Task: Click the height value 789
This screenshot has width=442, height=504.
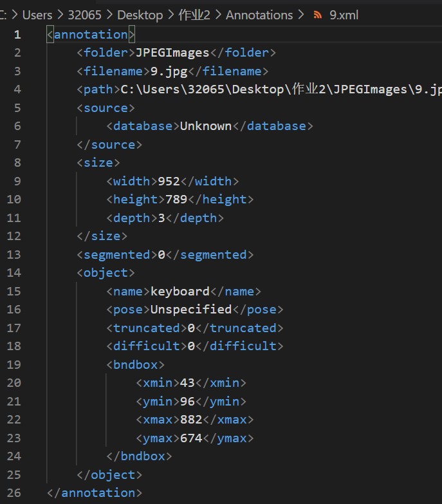Action: [176, 200]
